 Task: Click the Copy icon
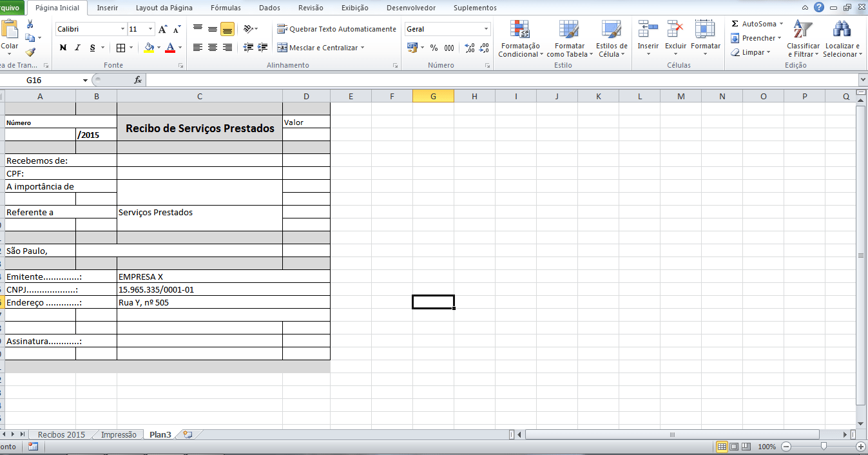click(x=30, y=38)
